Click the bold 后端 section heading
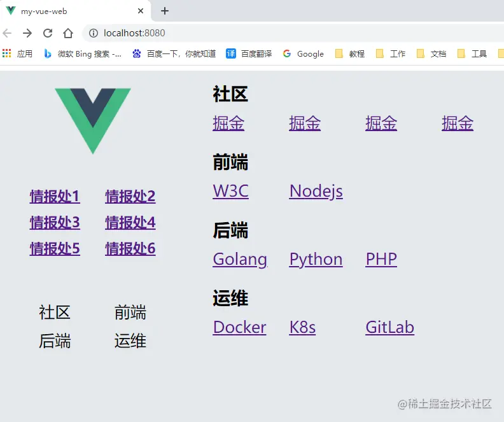The width and height of the screenshot is (504, 422). (230, 230)
